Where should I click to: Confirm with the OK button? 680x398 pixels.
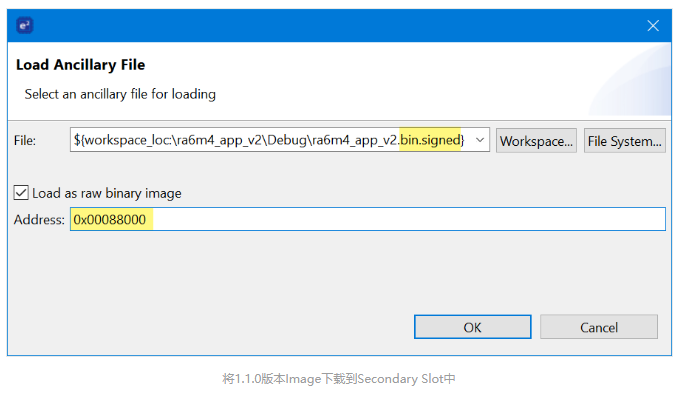pyautogui.click(x=472, y=327)
